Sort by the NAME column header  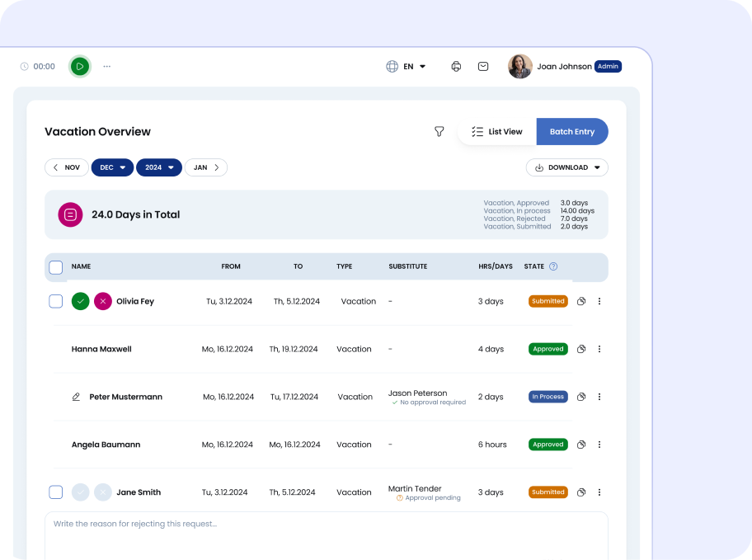(81, 266)
